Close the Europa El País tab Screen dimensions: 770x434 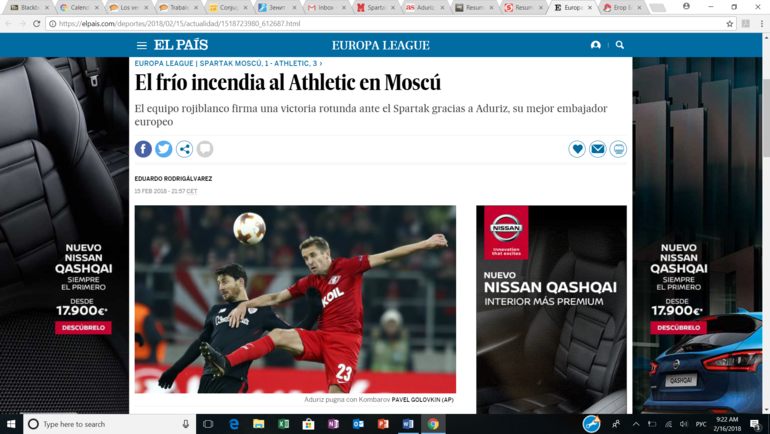(x=590, y=8)
